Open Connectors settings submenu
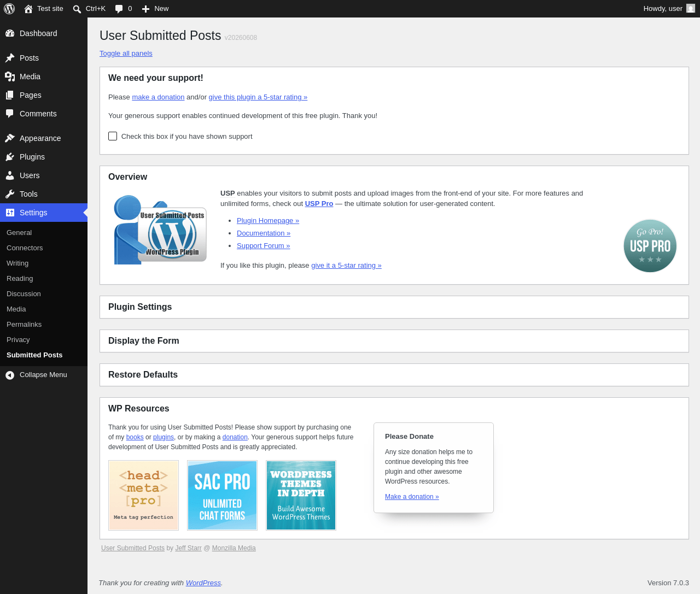The height and width of the screenshot is (594, 700). point(44,248)
